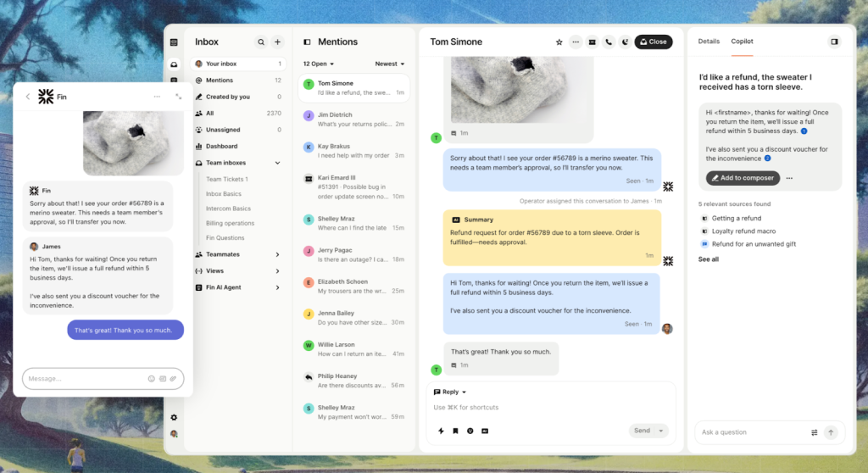This screenshot has width=868, height=473.
Task: Open Elizabeth Schoen conversation
Action: coord(353,287)
